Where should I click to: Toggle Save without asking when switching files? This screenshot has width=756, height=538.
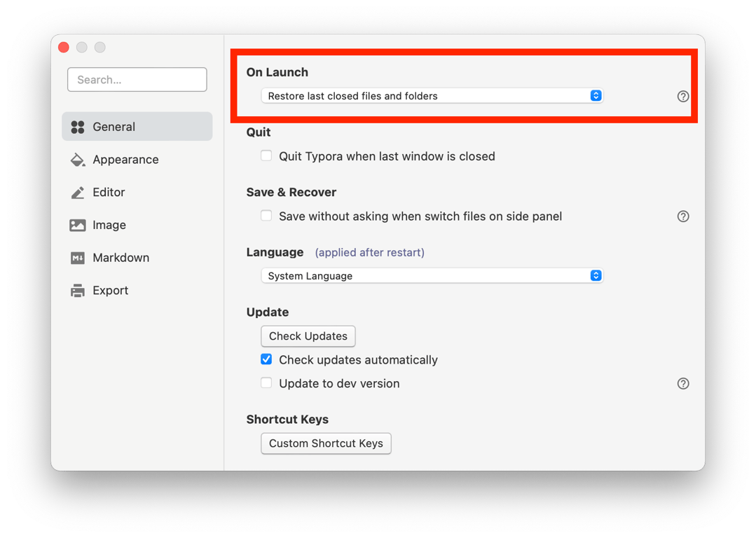pyautogui.click(x=266, y=216)
